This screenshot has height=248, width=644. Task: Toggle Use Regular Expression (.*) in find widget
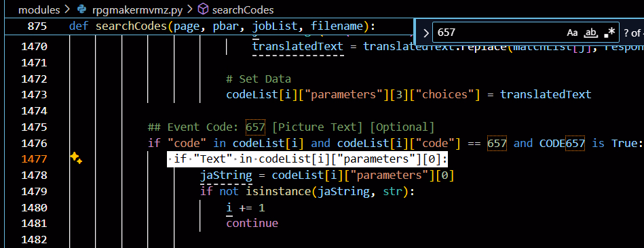[x=610, y=33]
